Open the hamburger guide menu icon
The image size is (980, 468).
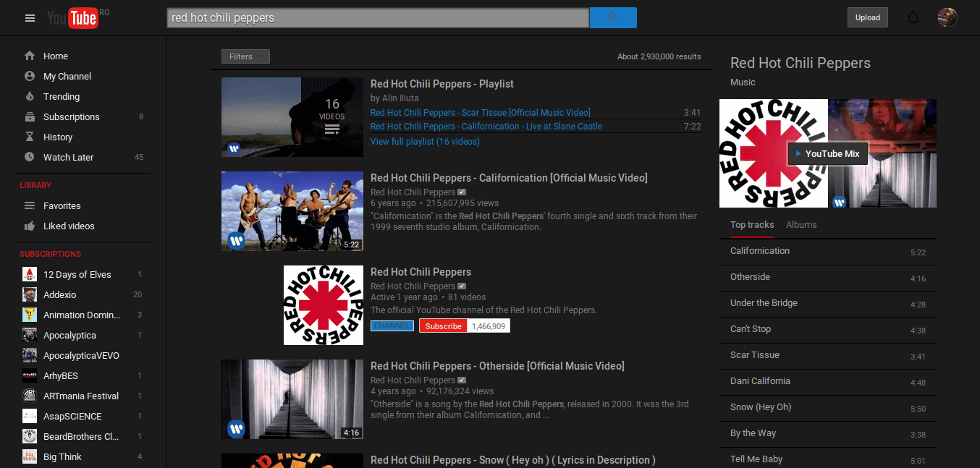30,18
